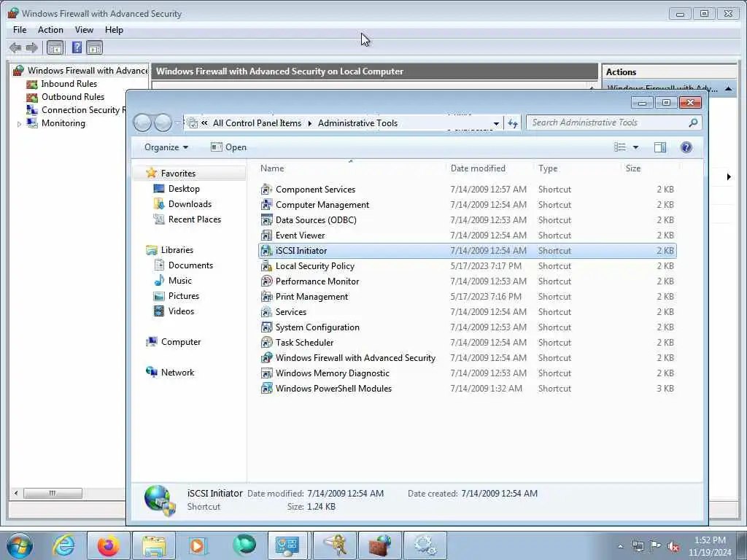Select Computer Management shortcut
This screenshot has width=747, height=560.
[x=467, y=205]
